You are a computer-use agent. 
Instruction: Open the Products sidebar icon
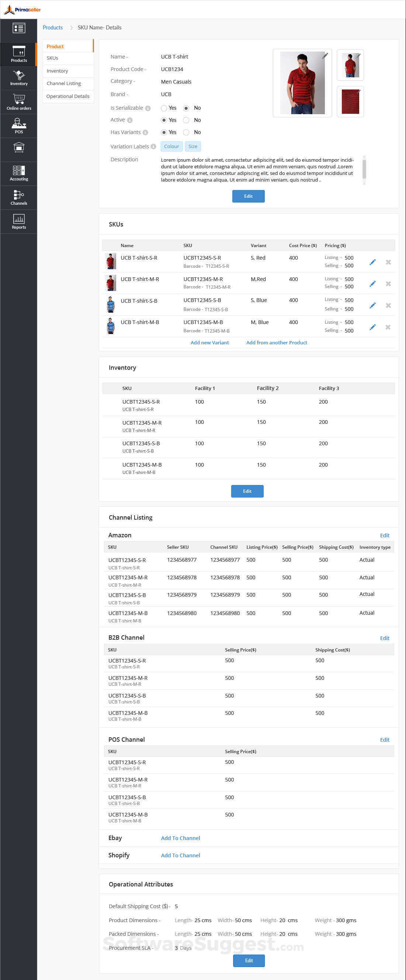click(19, 55)
